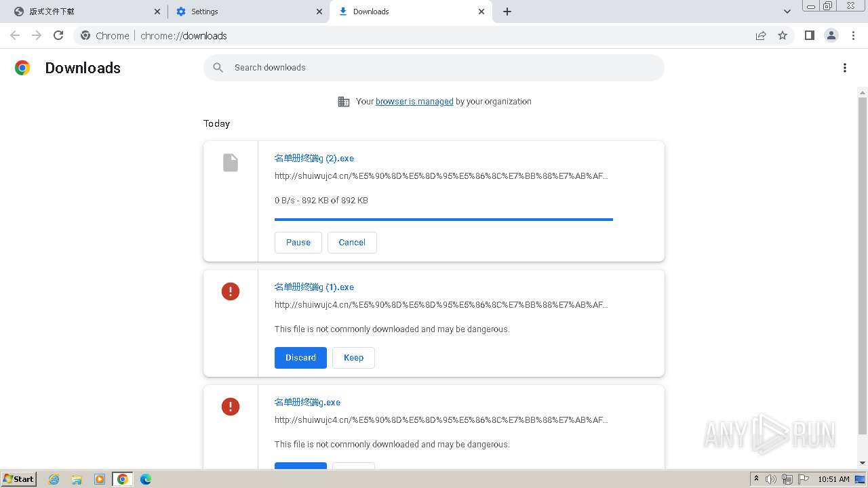Click the '0 B/s - 892 KB of 892 KB' status
The width and height of the screenshot is (868, 488).
(321, 201)
